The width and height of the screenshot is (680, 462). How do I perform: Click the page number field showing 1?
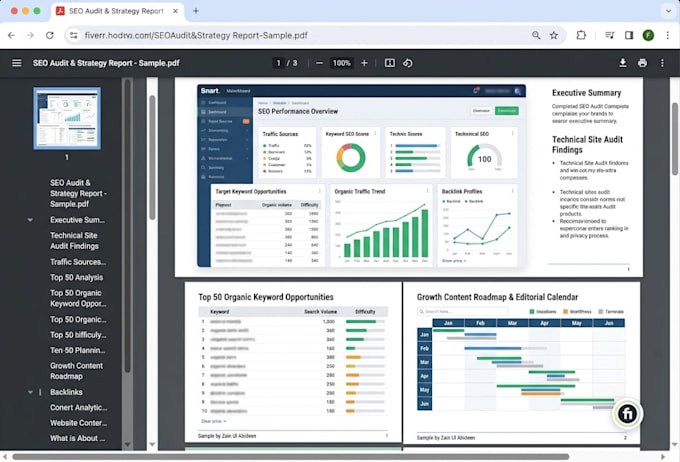coord(278,63)
